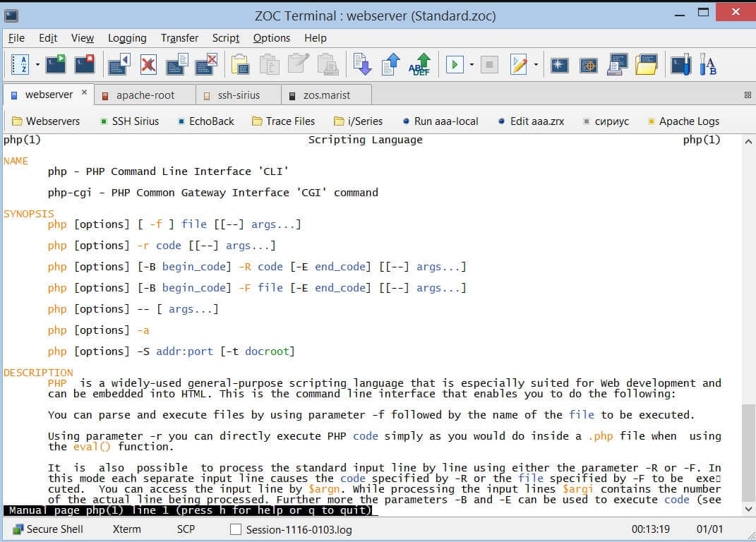
Task: Switch to the apache-root tab
Action: click(145, 95)
